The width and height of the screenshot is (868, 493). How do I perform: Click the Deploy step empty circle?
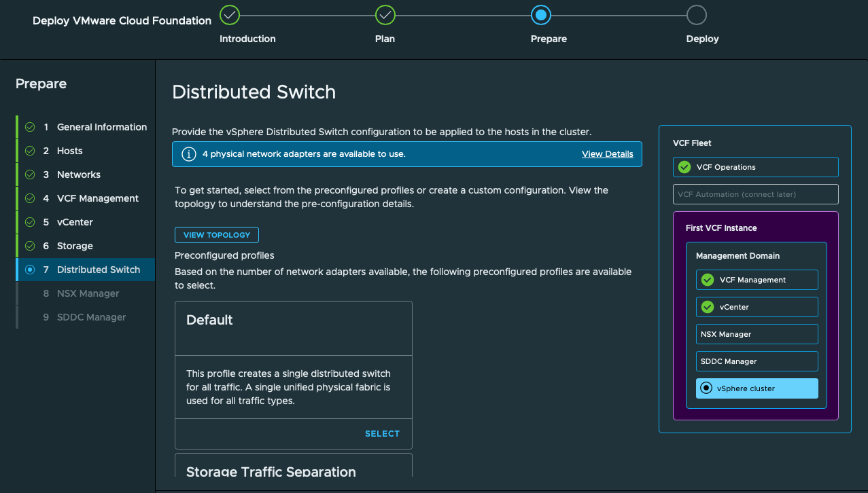click(x=697, y=14)
